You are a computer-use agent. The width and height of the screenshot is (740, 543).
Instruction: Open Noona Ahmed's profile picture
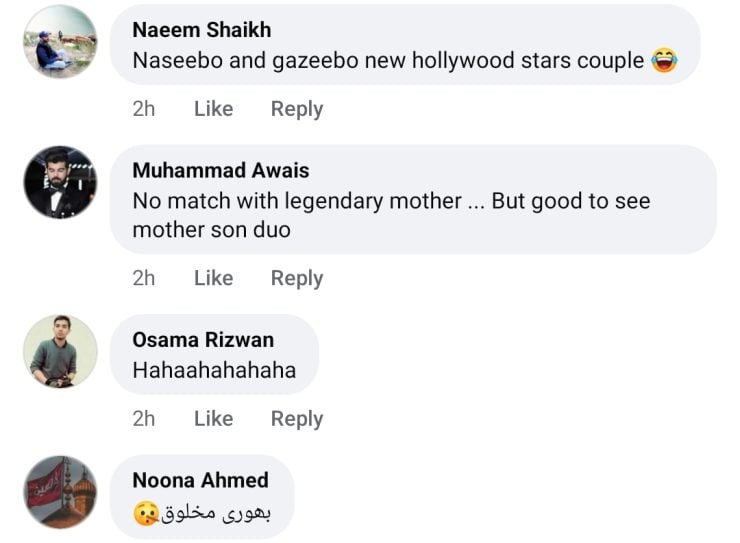(x=60, y=492)
